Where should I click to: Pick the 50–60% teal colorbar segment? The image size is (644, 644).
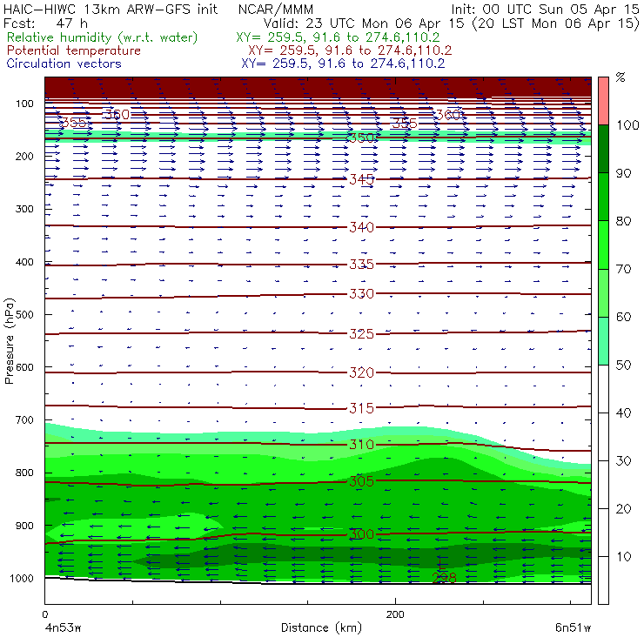pos(603,341)
